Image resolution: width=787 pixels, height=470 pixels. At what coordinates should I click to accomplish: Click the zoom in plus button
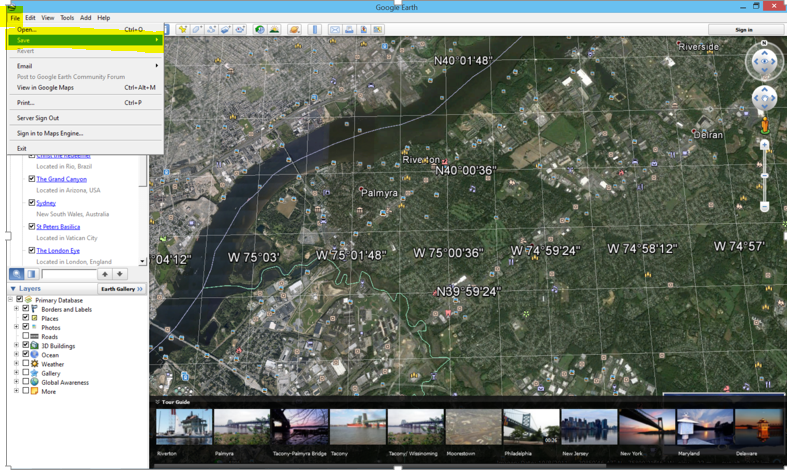[x=764, y=145]
